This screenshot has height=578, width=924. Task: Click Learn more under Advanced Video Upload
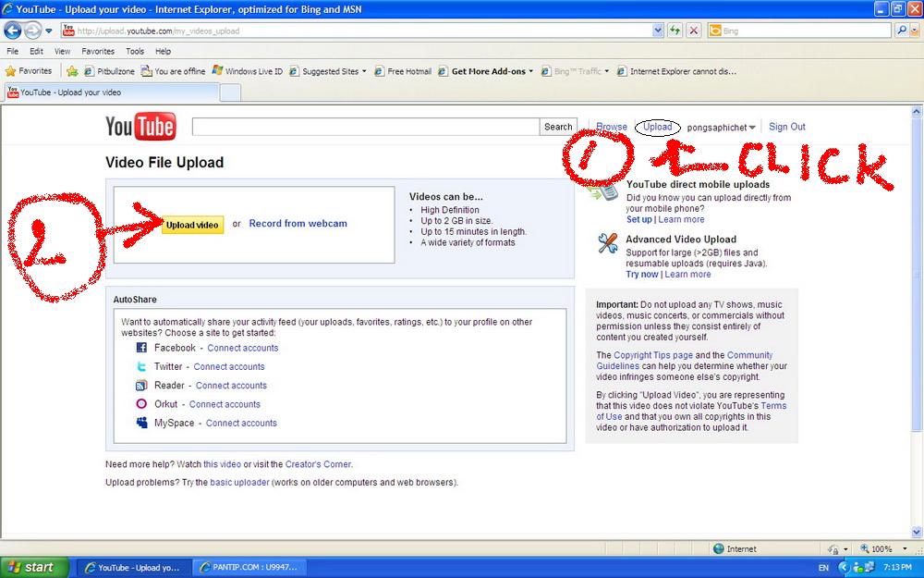(x=687, y=275)
